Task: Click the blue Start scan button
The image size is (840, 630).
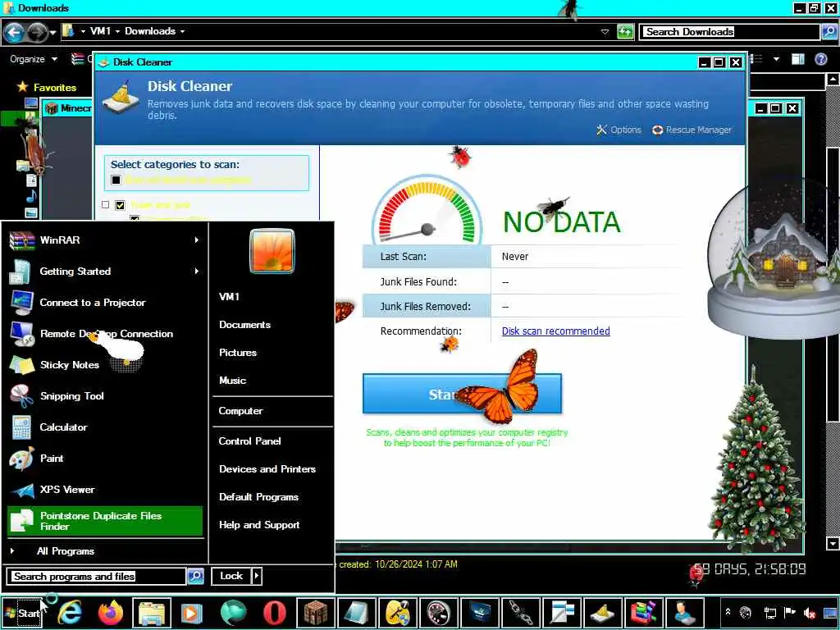Action: point(462,394)
